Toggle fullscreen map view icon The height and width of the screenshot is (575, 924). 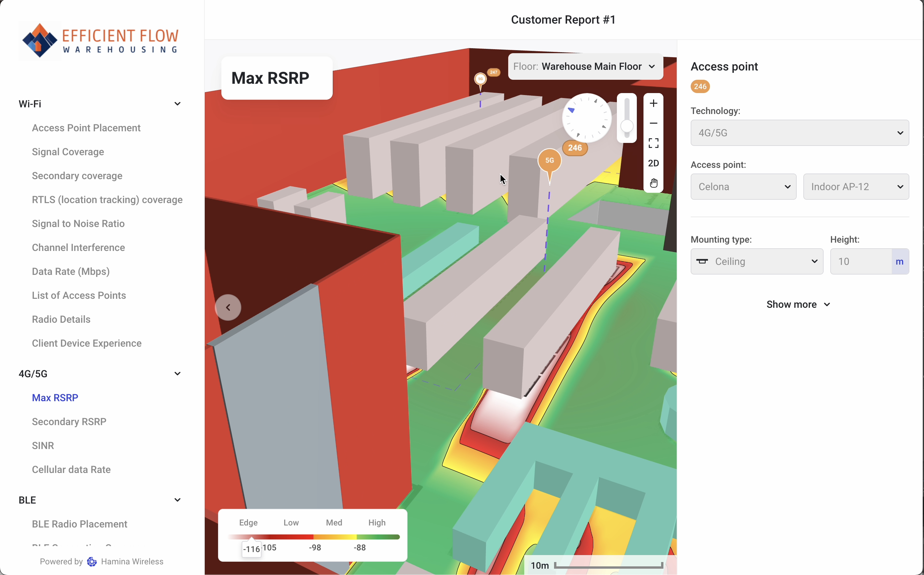pyautogui.click(x=653, y=143)
